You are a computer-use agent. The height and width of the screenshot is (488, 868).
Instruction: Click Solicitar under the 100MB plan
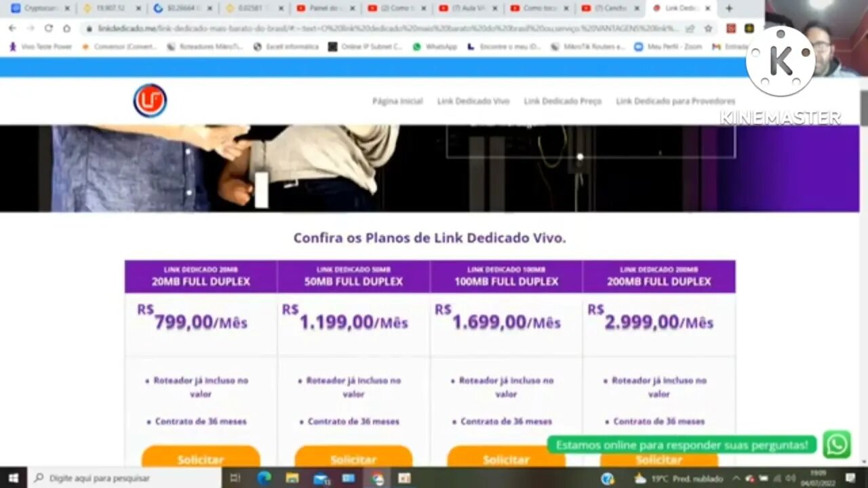(506, 458)
